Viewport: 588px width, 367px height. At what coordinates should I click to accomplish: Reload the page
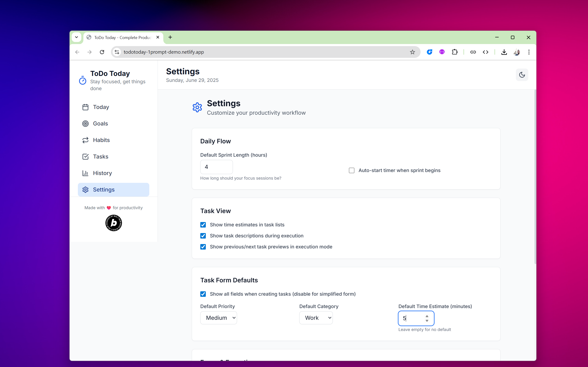coord(102,52)
